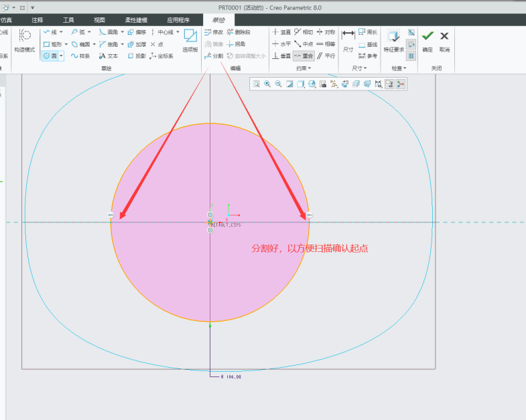Open the 柔性建模 (Flexible Modeling) tab

point(136,20)
